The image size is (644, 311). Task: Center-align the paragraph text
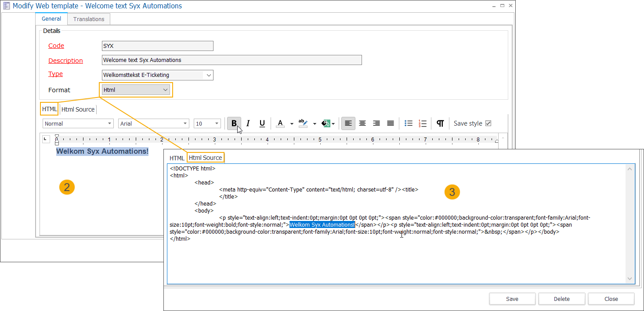[362, 123]
